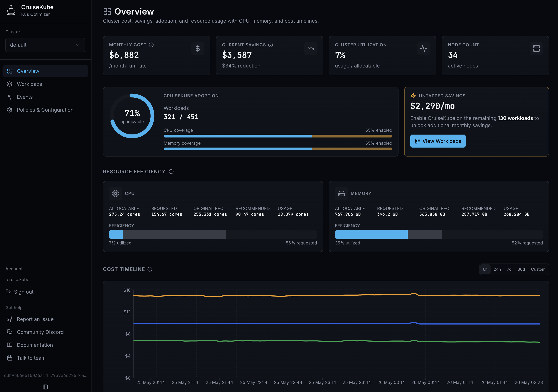558x392 pixels.
Task: Click the version hash c0b9b06ebf text
Action: point(45,375)
